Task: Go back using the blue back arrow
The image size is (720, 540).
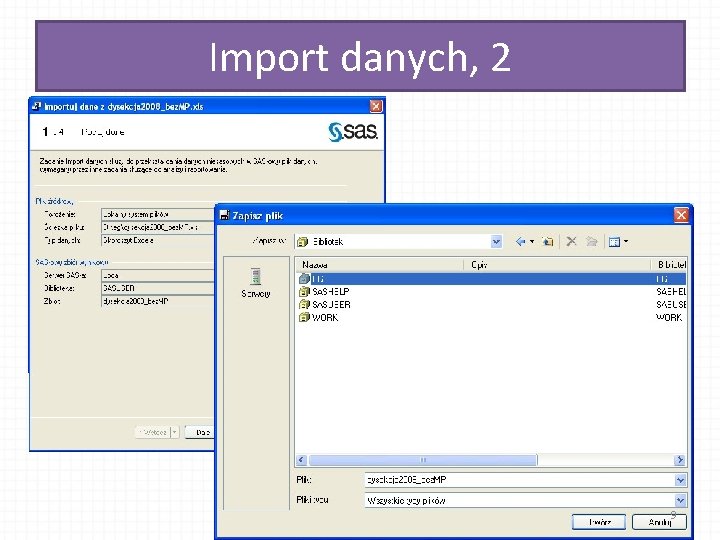Action: 520,242
